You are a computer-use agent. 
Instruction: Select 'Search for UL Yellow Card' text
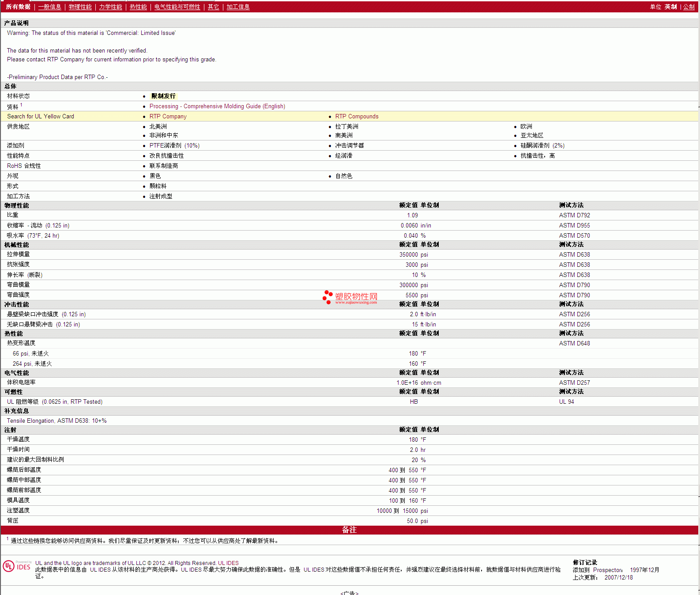click(41, 117)
